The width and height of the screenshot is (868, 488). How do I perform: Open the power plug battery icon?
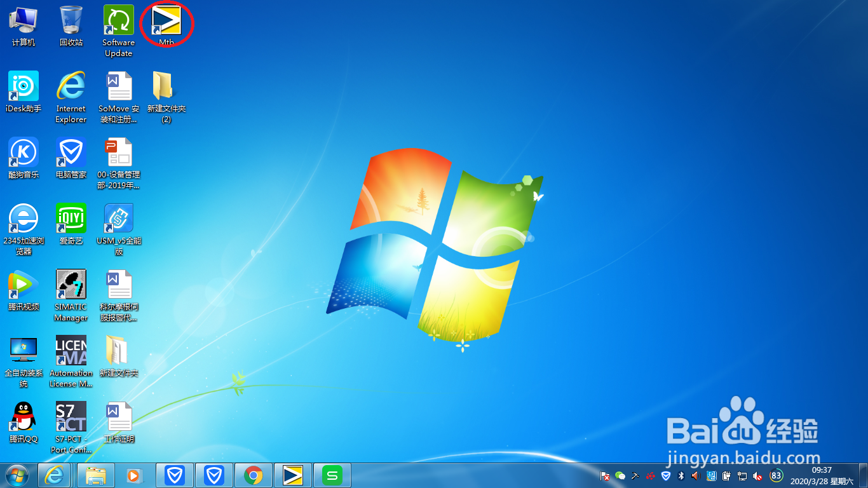click(x=727, y=475)
